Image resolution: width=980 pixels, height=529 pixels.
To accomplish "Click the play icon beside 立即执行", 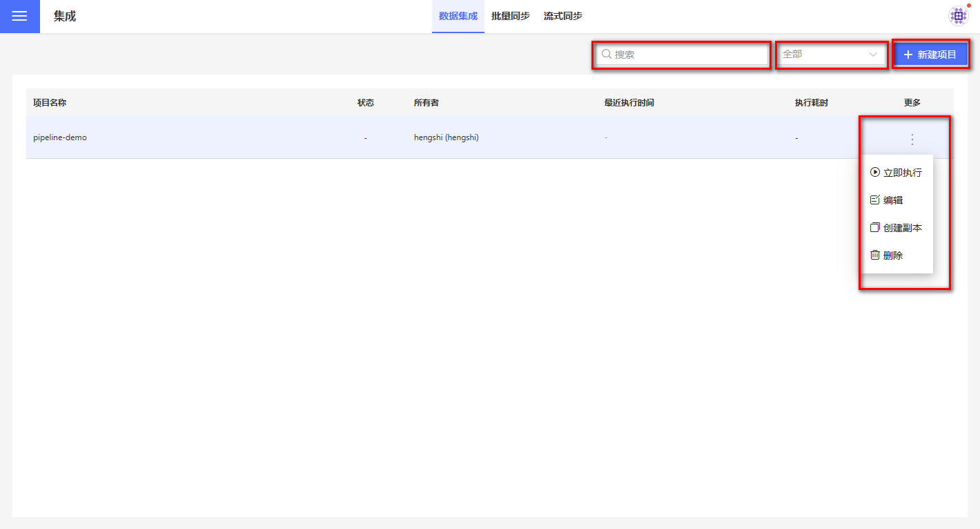I will pos(875,173).
